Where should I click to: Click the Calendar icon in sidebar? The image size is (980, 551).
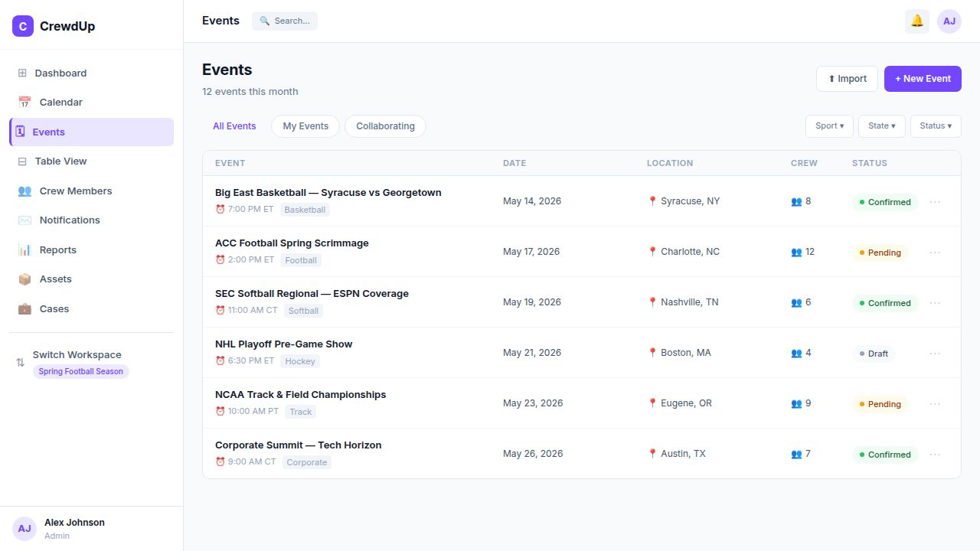24,103
